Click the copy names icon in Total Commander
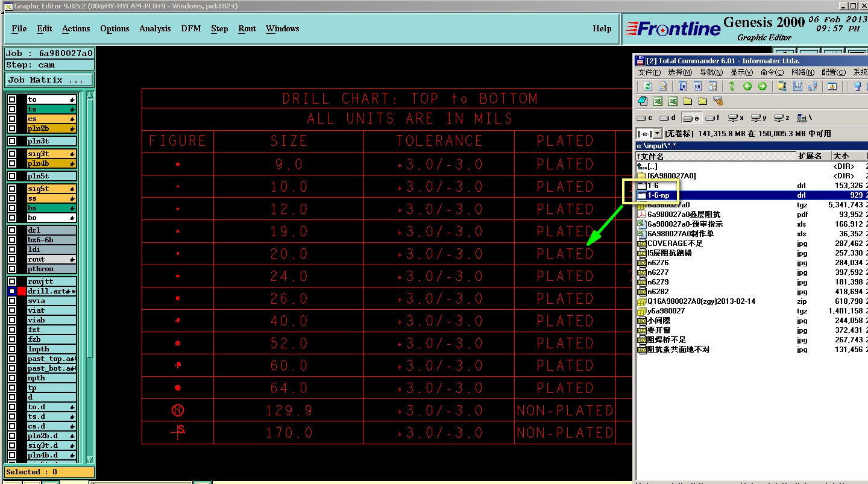This screenshot has height=484, width=868. click(662, 86)
